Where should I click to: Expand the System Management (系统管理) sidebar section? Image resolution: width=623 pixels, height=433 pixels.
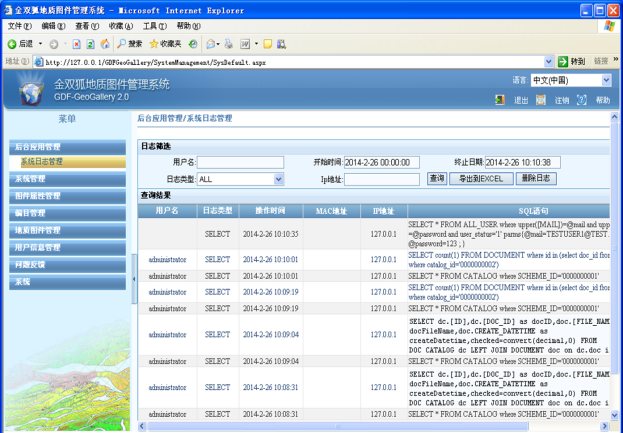30,178
